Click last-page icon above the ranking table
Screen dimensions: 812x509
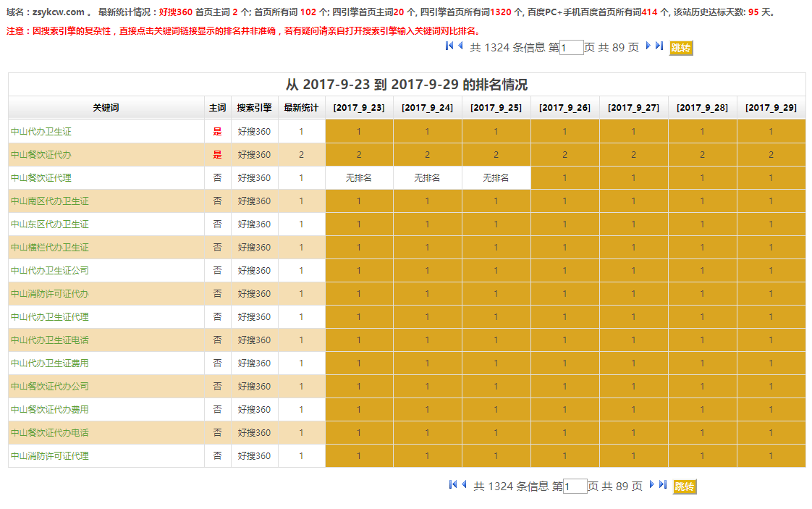[x=659, y=46]
